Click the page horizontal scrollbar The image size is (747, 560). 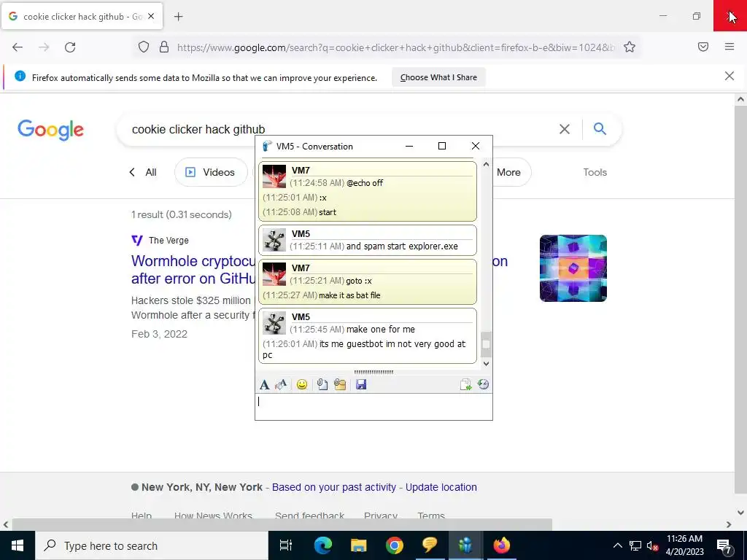coord(282,524)
